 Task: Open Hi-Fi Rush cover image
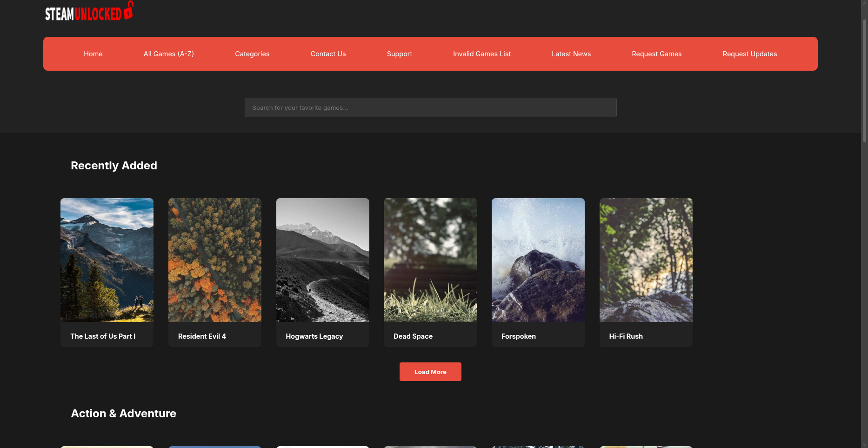[646, 260]
